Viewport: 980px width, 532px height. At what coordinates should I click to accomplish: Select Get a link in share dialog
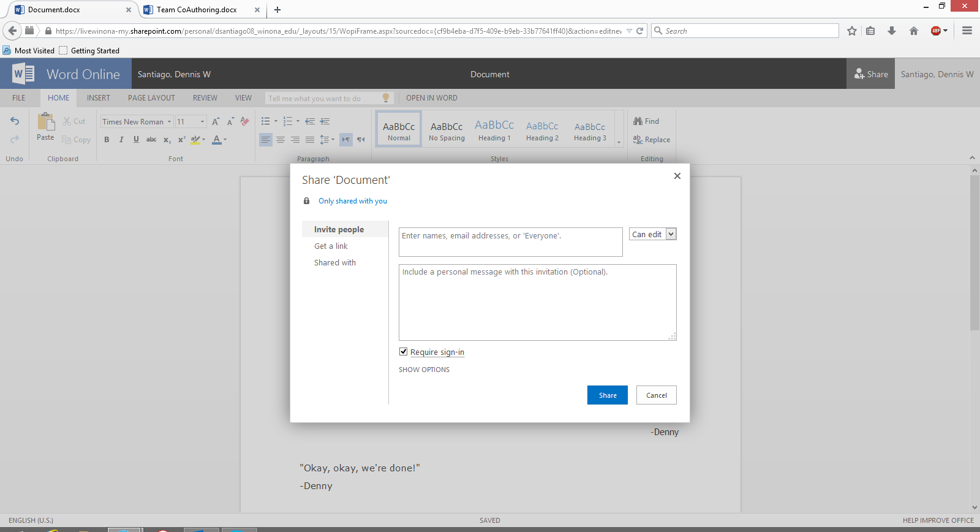[x=331, y=246]
